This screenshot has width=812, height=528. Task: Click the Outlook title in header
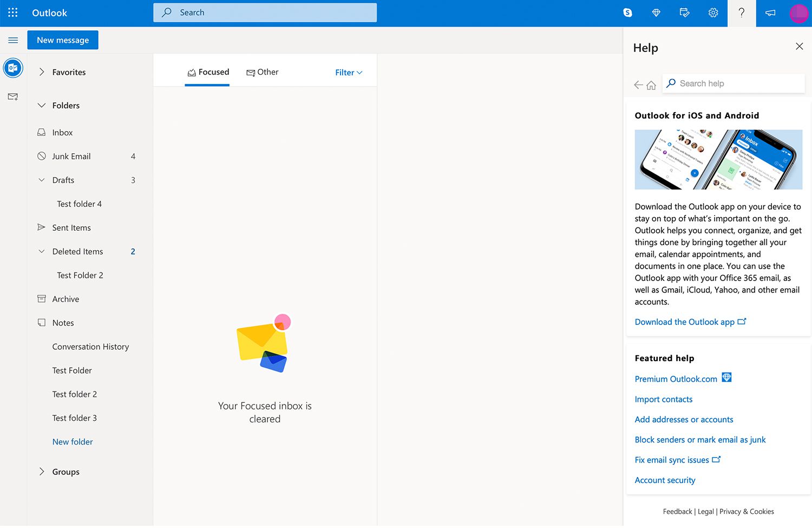coord(49,12)
